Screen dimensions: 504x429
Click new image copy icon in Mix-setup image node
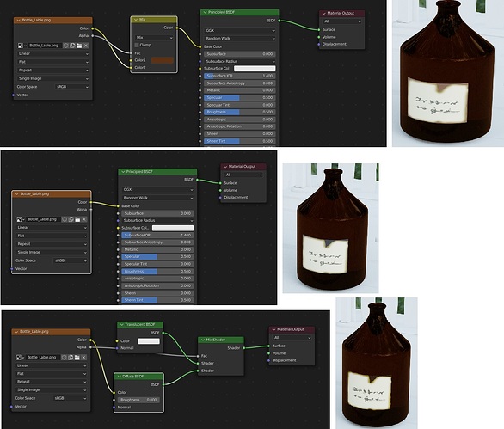tap(72, 46)
